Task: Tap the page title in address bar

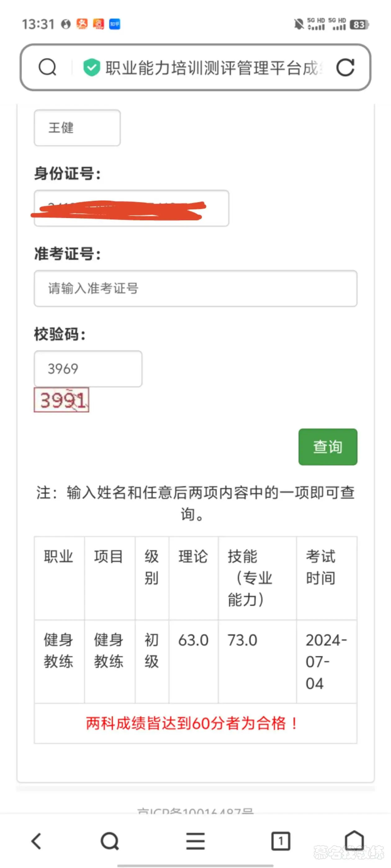Action: [x=213, y=67]
